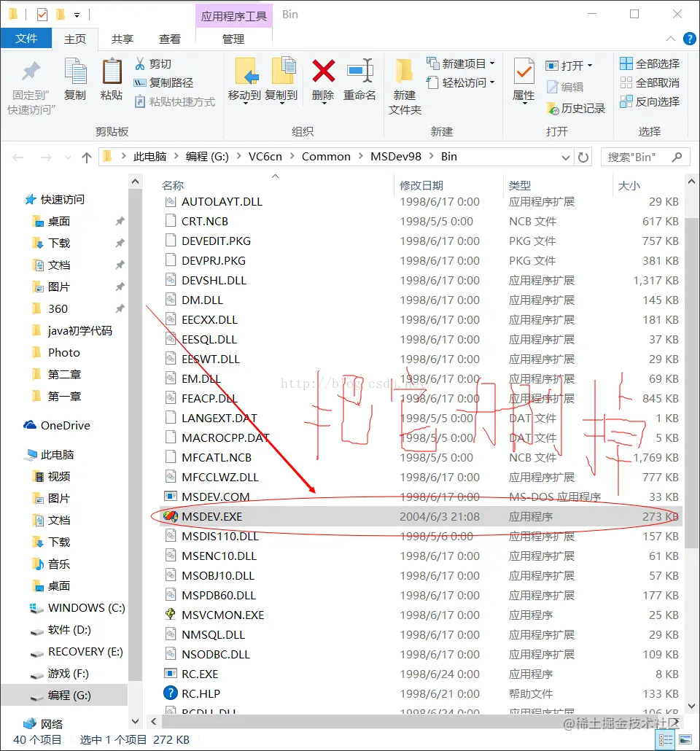Click Select all in the ribbon
The width and height of the screenshot is (700, 751).
(650, 63)
